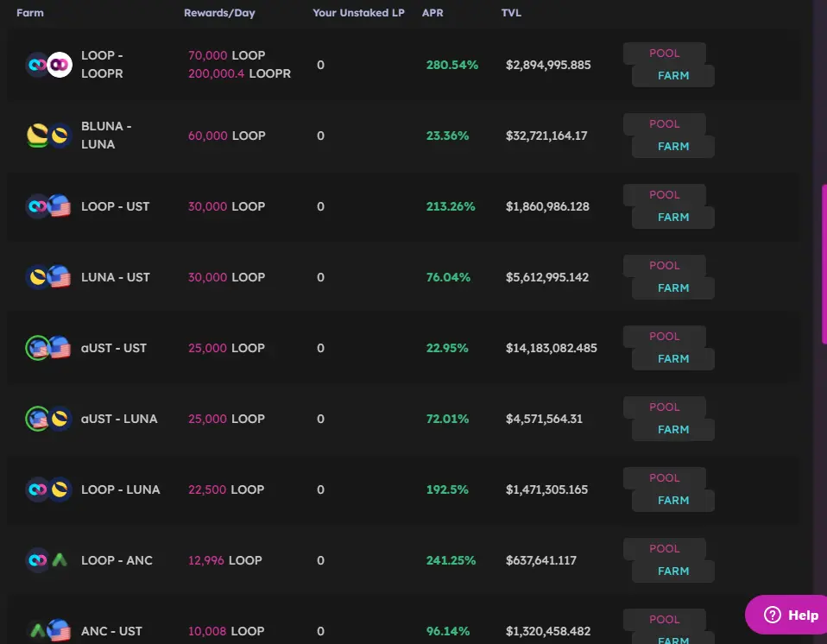Screen dimensions: 827x644
Task: Click the white LOOPR token icon
Action: [x=60, y=65]
